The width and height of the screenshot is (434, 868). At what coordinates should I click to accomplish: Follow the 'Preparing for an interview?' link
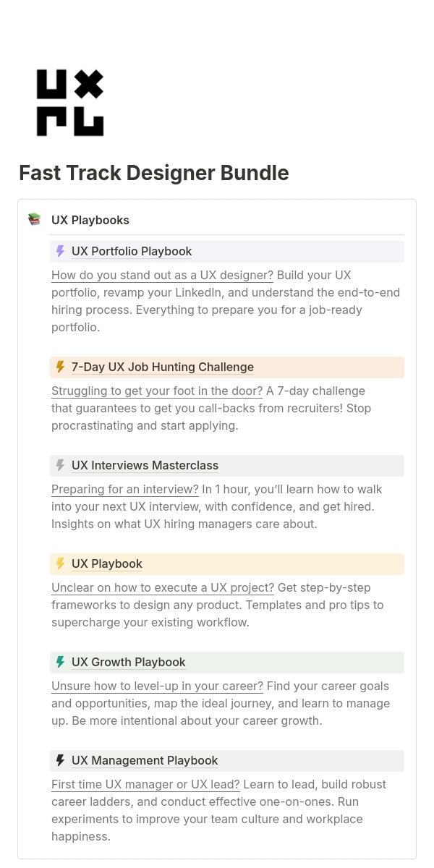125,490
